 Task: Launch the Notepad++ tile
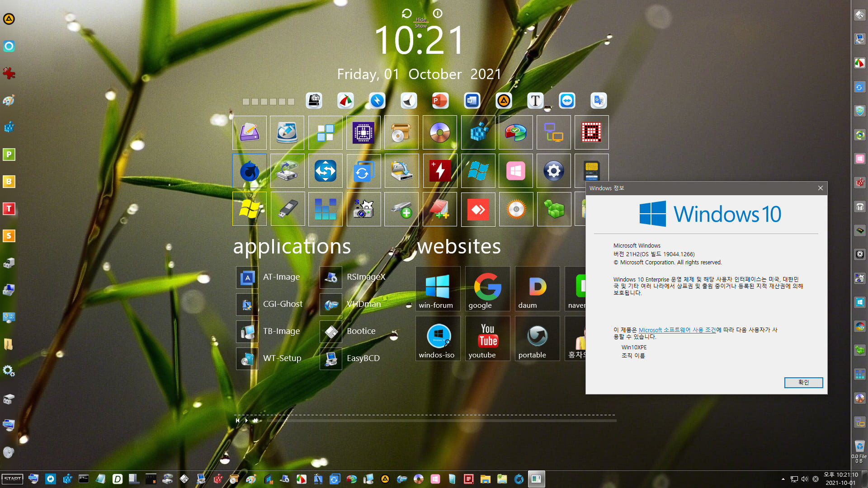coord(440,209)
